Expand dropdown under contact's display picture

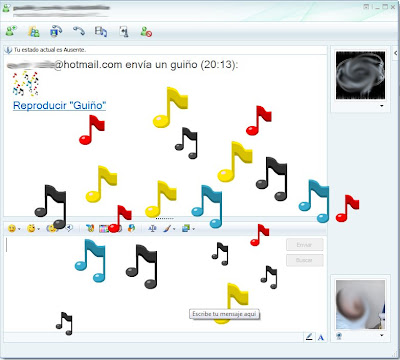[x=382, y=106]
